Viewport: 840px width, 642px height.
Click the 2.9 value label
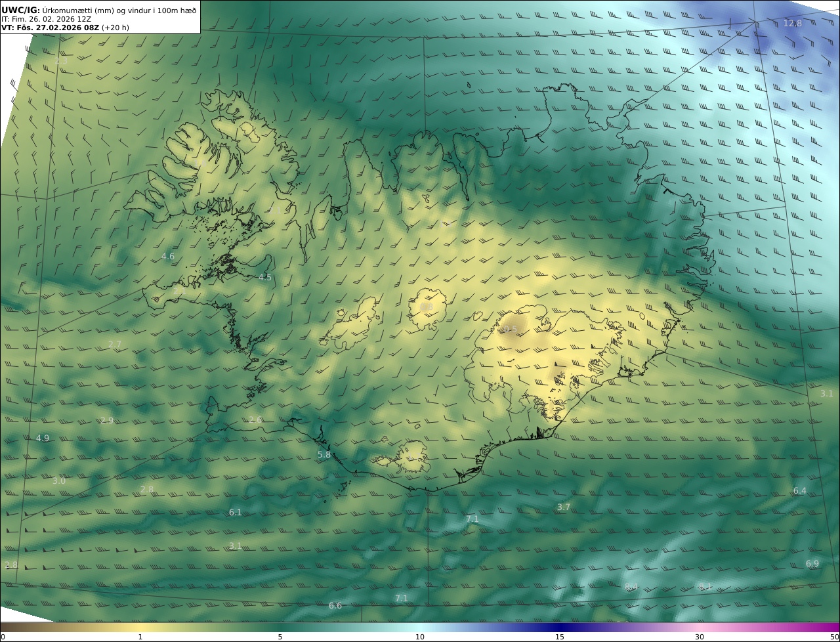[107, 420]
